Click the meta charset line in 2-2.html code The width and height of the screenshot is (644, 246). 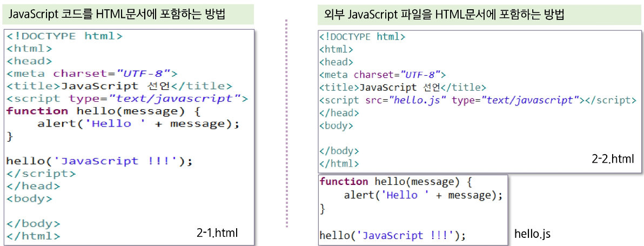(383, 75)
